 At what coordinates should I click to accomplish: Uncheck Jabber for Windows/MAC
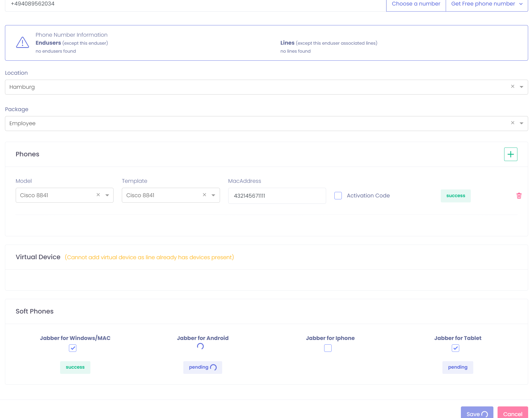coord(72,348)
